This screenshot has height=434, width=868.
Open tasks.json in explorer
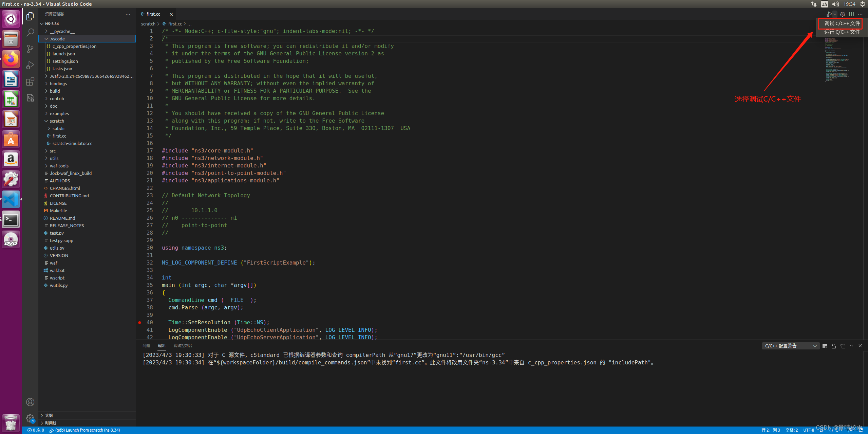87,69
